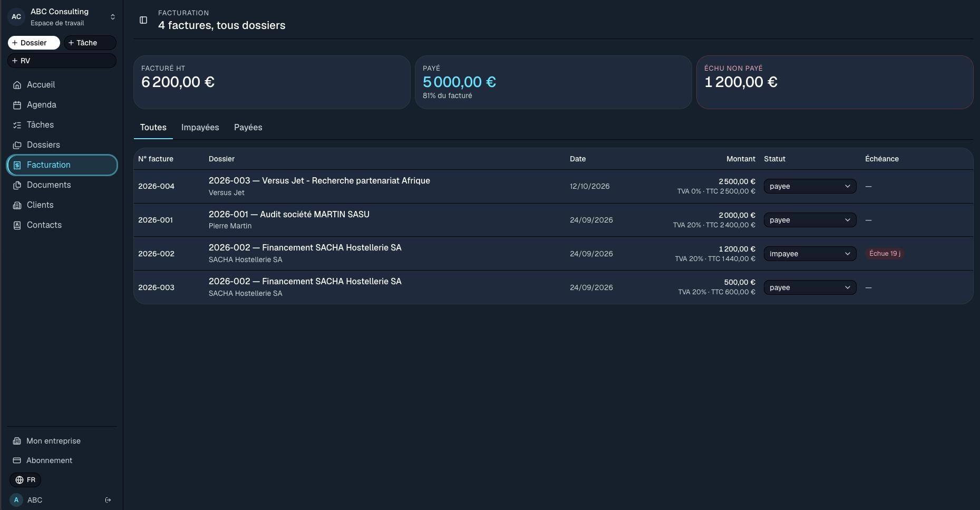
Task: Open dossier Versus Jet - Recherche partenariat Afrique
Action: [319, 181]
